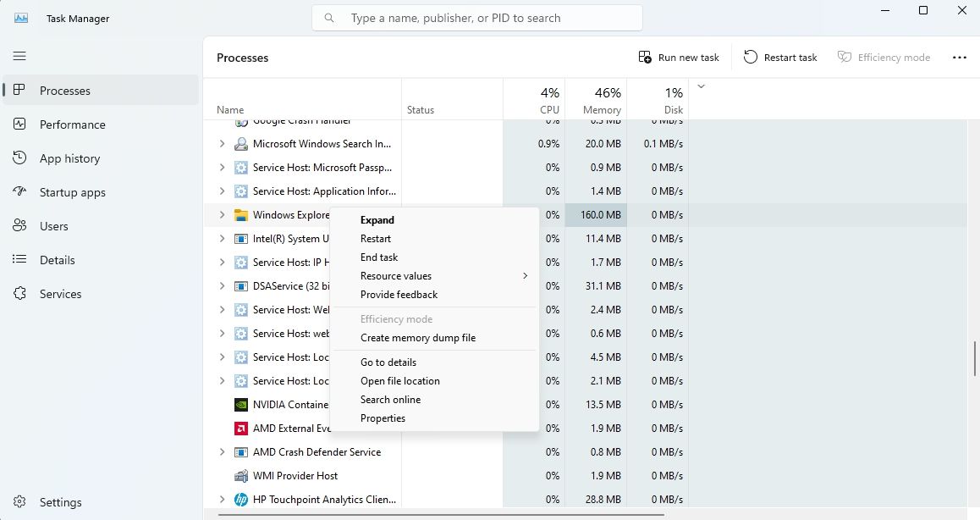Open the Users section
The height and width of the screenshot is (520, 980).
pyautogui.click(x=54, y=226)
